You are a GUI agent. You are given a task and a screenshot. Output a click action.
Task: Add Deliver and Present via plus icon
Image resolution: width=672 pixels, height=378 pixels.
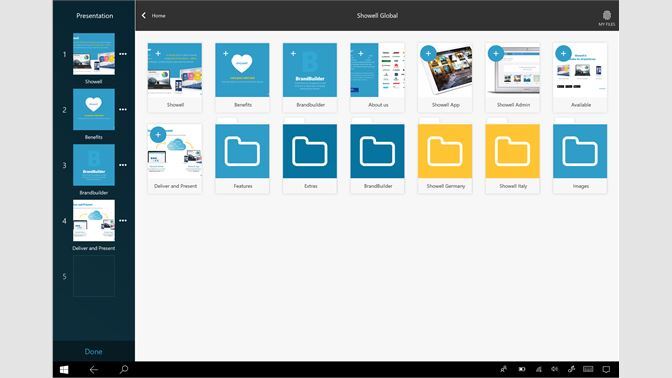pos(158,135)
